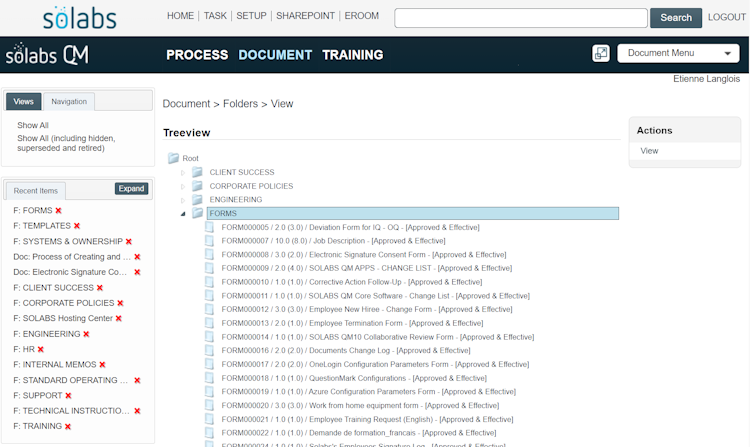Screen dimensions: 750x447
Task: Remove F: TEMPLATES from recent items
Action: (77, 226)
